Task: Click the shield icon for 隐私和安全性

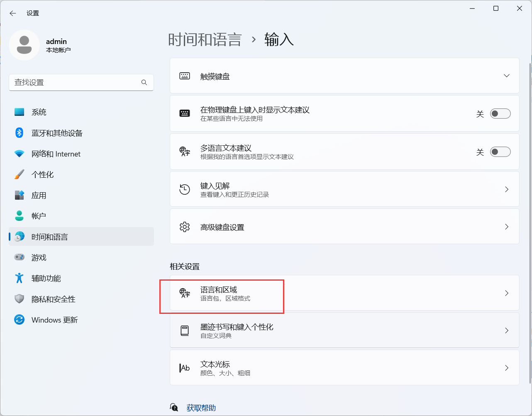Action: 20,299
